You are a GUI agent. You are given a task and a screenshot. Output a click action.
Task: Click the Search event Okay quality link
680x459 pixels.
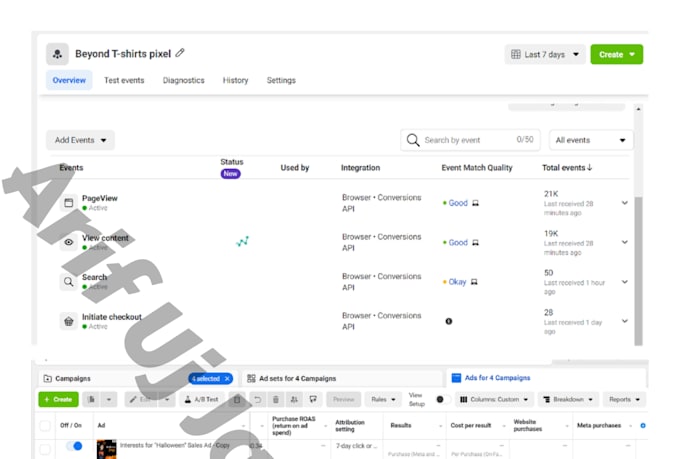[457, 282]
